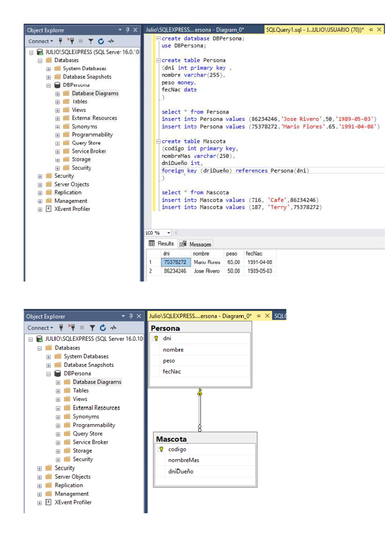Expand Programmability node in query-editor screenshot
This screenshot has width=392, height=554.
(57, 135)
